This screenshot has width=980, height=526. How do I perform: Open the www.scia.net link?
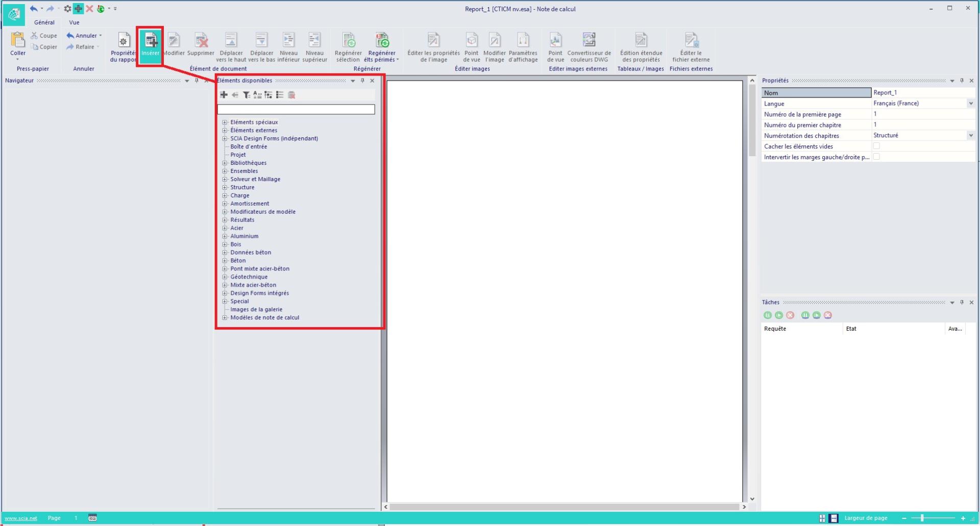pyautogui.click(x=21, y=518)
